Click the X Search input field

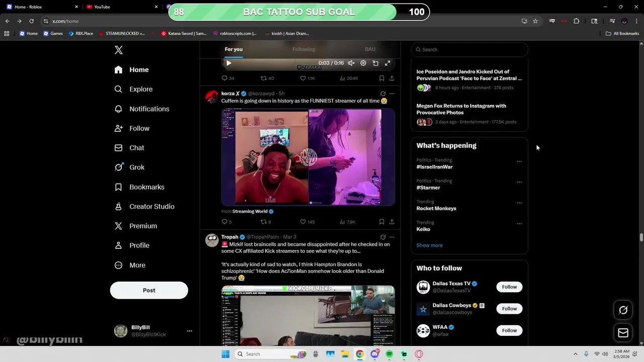coord(469,49)
